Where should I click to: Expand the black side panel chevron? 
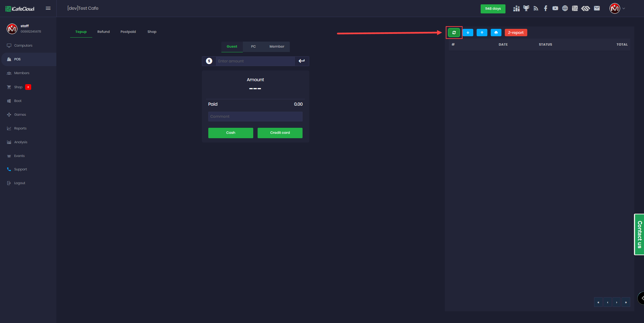coord(641,298)
